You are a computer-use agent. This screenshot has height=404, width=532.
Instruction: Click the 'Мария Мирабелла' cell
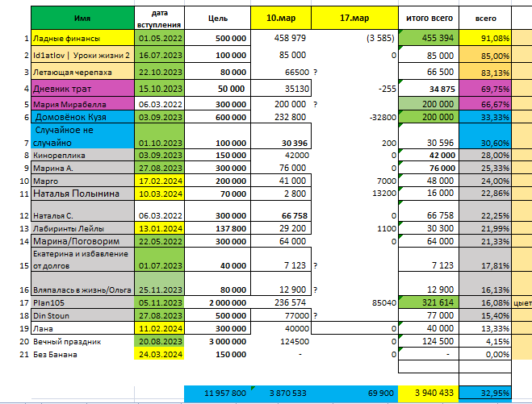[x=82, y=104]
